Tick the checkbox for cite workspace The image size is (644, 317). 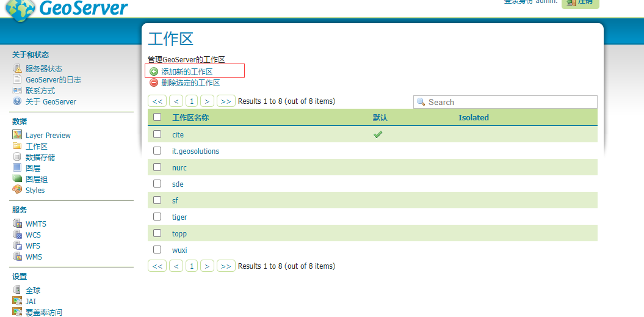157,134
